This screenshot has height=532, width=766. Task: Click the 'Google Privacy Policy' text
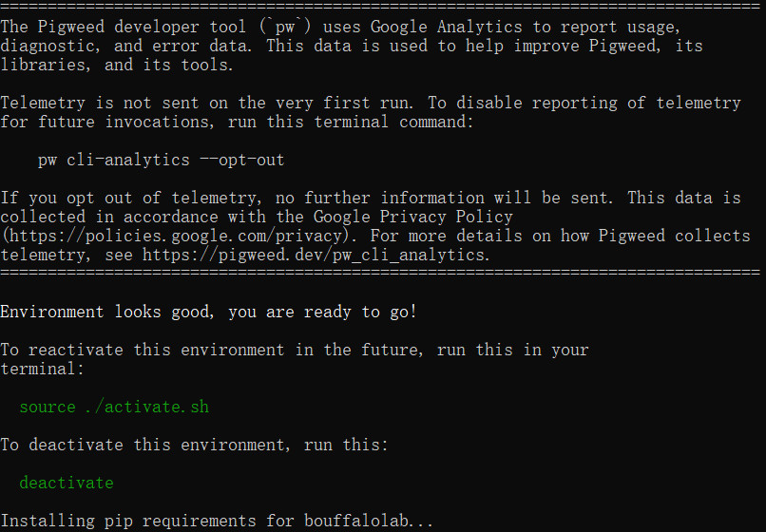pyautogui.click(x=412, y=217)
